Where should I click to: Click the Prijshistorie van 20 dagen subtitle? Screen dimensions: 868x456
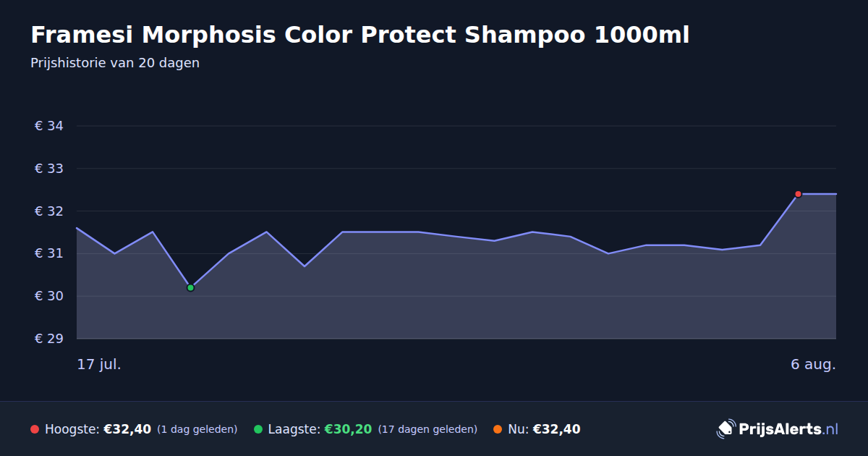click(x=115, y=63)
